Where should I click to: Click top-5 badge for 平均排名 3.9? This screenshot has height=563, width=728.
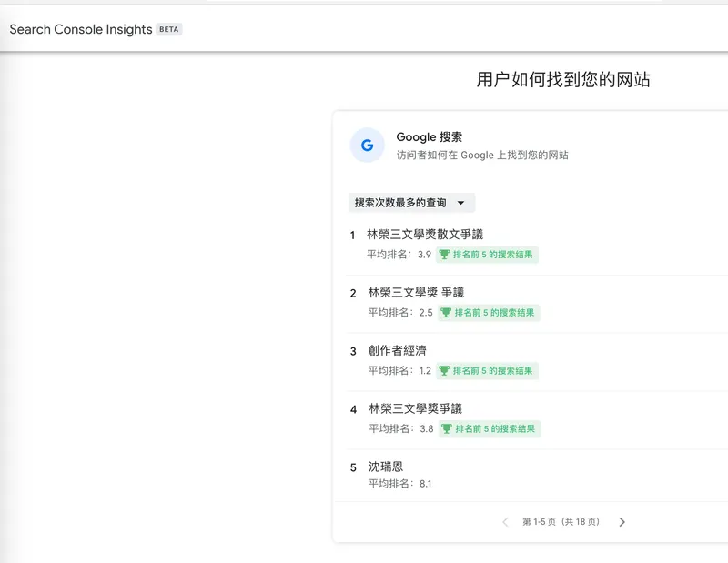coord(487,255)
